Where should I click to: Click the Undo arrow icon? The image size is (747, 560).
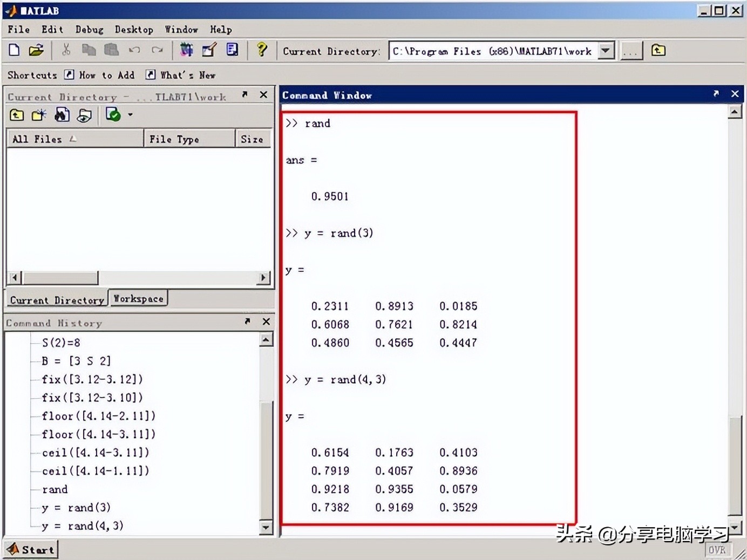click(x=134, y=50)
